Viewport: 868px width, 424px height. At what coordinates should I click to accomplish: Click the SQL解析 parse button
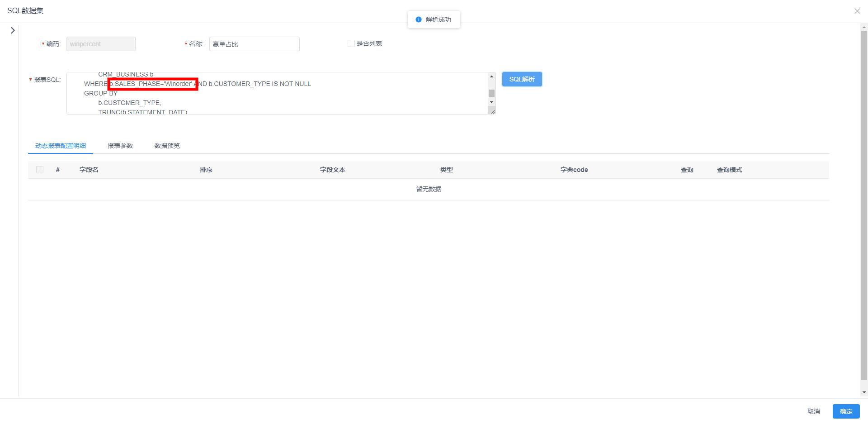(x=522, y=79)
